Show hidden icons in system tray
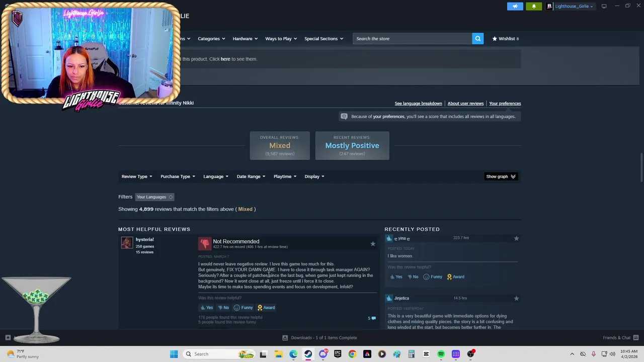Screen dimensions: 644x362 [x=572, y=354]
